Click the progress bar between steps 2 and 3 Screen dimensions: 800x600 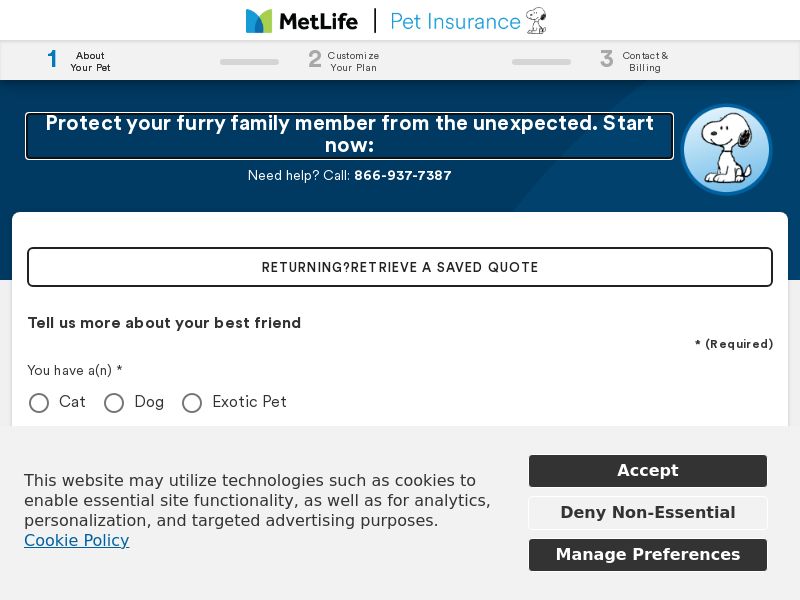[541, 62]
